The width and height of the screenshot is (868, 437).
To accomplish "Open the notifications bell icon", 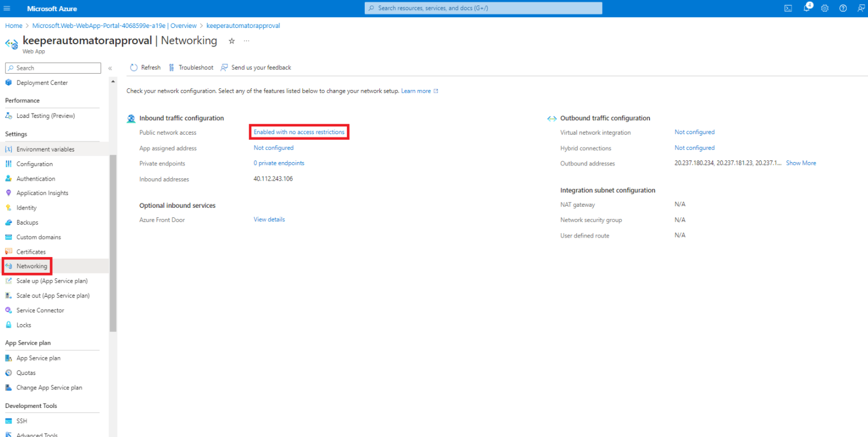I will 807,8.
